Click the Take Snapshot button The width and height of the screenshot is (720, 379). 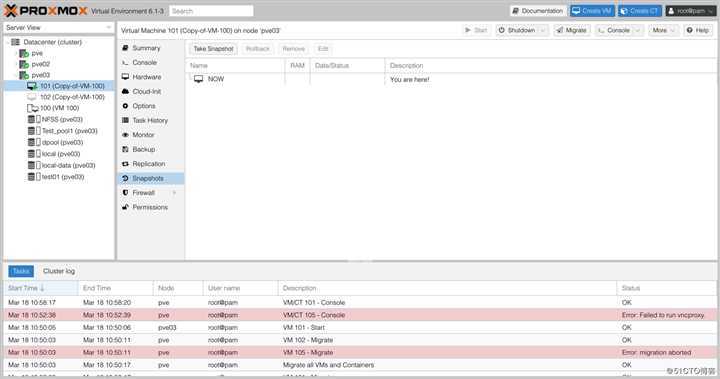click(x=214, y=49)
